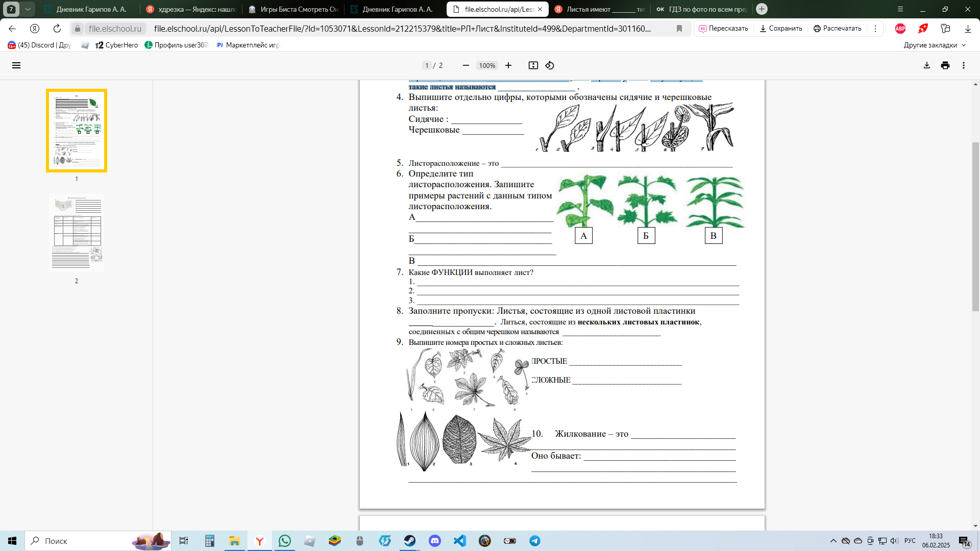Screen dimensions: 980x551
Task: Click the 'Пересказать' button
Action: (723, 29)
